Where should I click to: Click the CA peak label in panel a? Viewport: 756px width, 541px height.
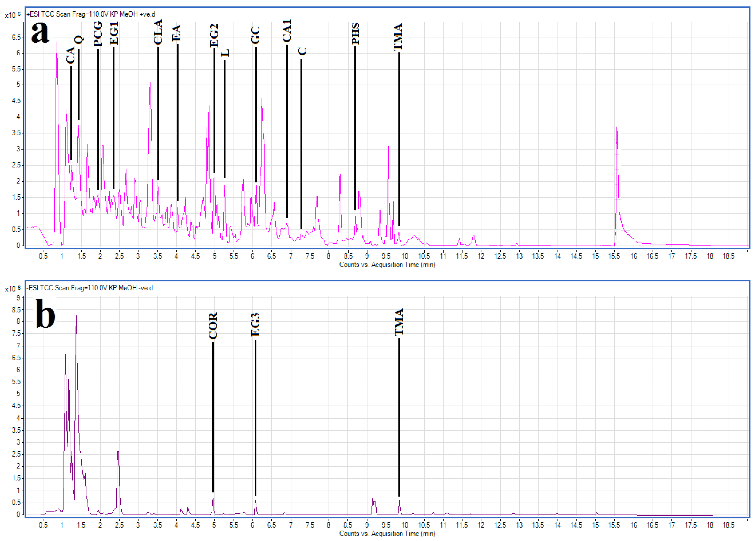pyautogui.click(x=71, y=55)
